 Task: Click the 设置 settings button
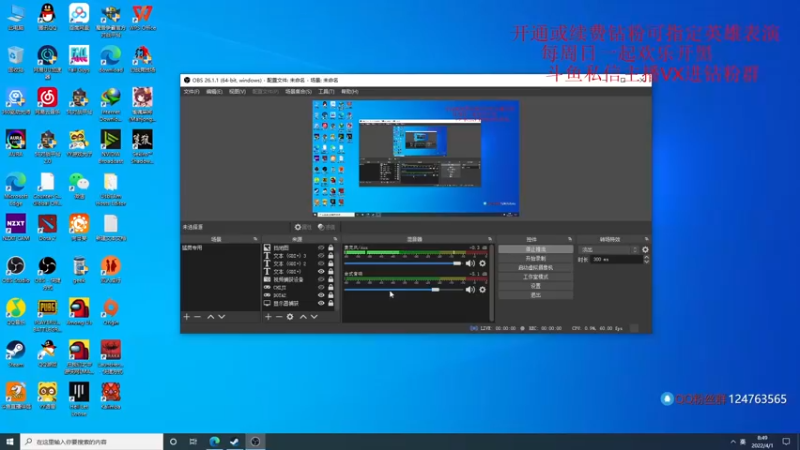pyautogui.click(x=536, y=286)
